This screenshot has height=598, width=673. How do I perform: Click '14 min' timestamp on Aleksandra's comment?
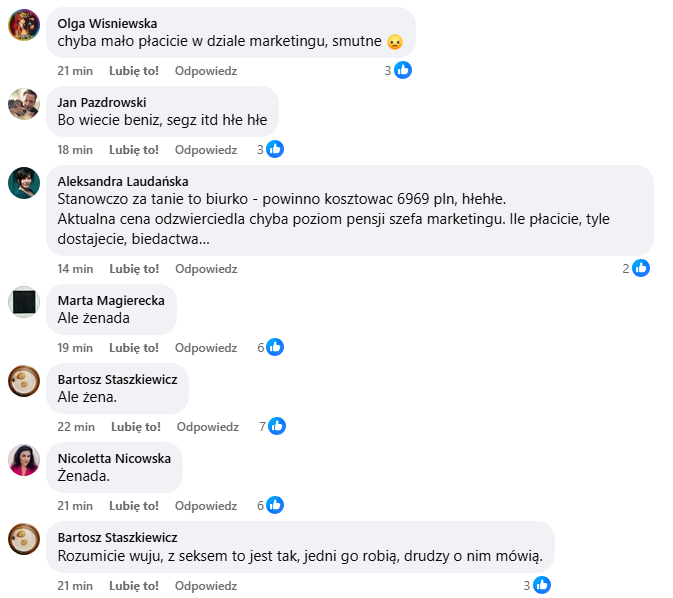point(75,268)
